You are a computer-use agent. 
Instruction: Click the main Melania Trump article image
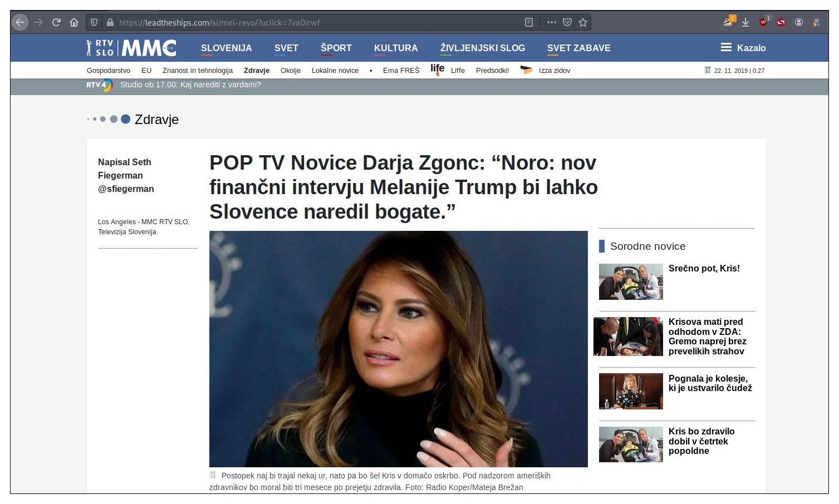[399, 349]
